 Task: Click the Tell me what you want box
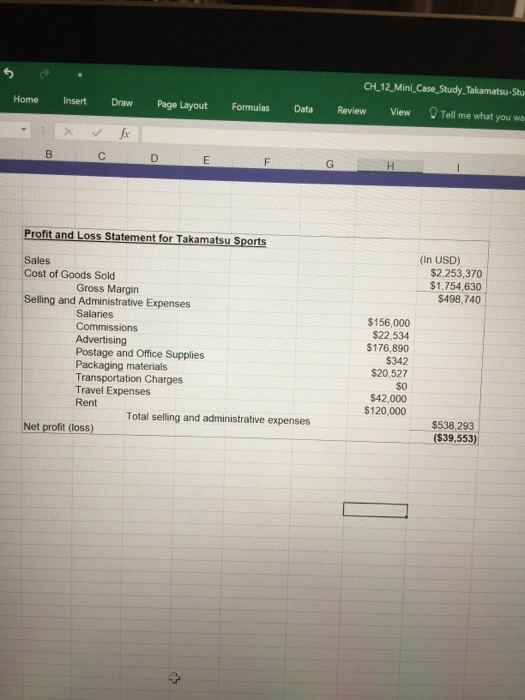[482, 116]
